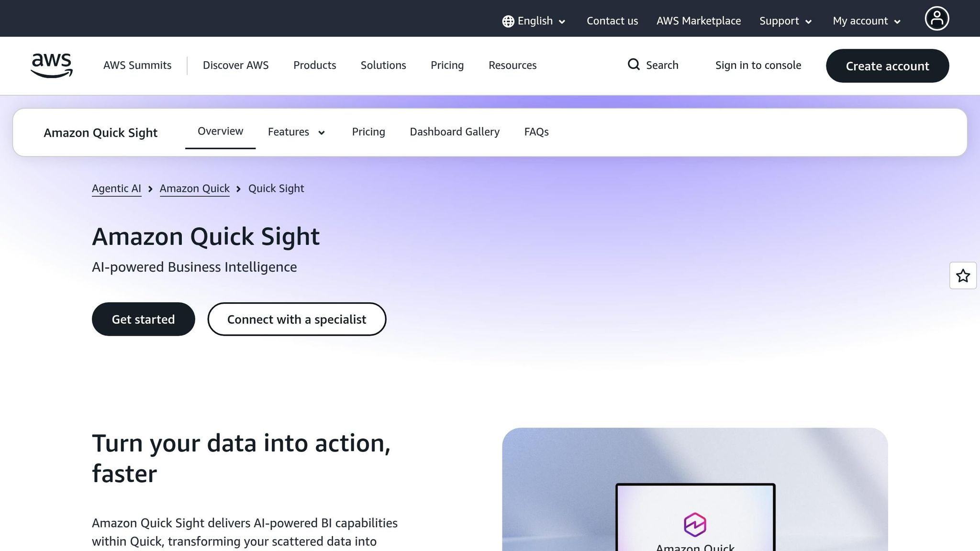Click the Get started button
Image resolution: width=980 pixels, height=551 pixels.
pos(143,319)
